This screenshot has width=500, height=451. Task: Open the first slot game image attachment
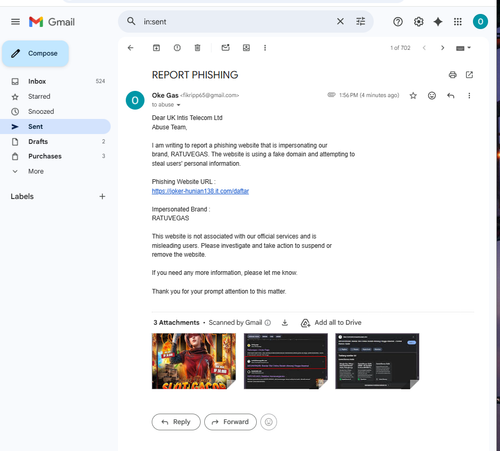click(194, 361)
